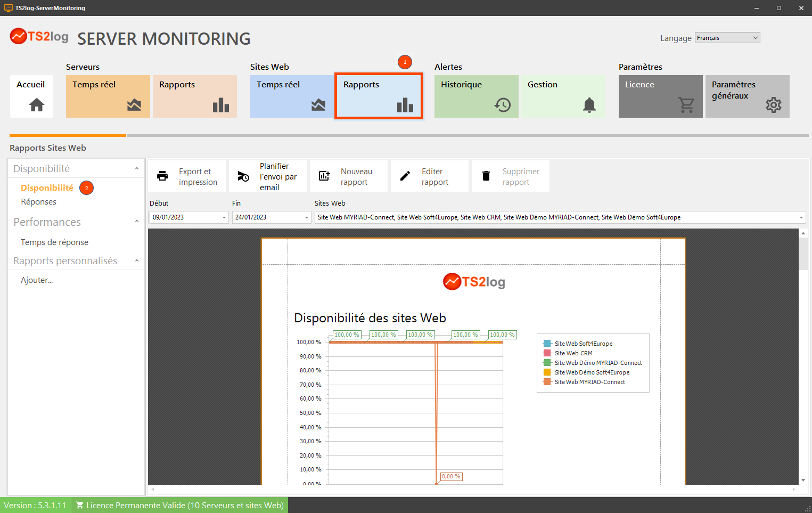Collapse the Disponibilité section chevron

(137, 169)
